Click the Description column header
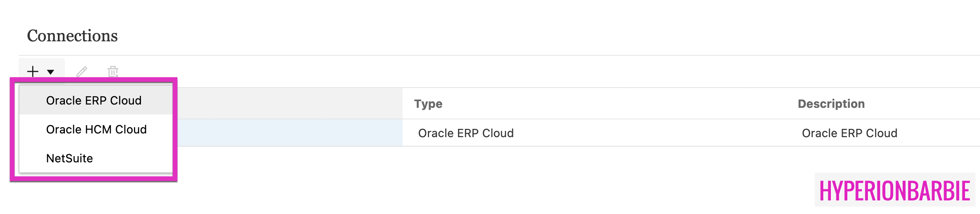980x214 pixels. 831,104
